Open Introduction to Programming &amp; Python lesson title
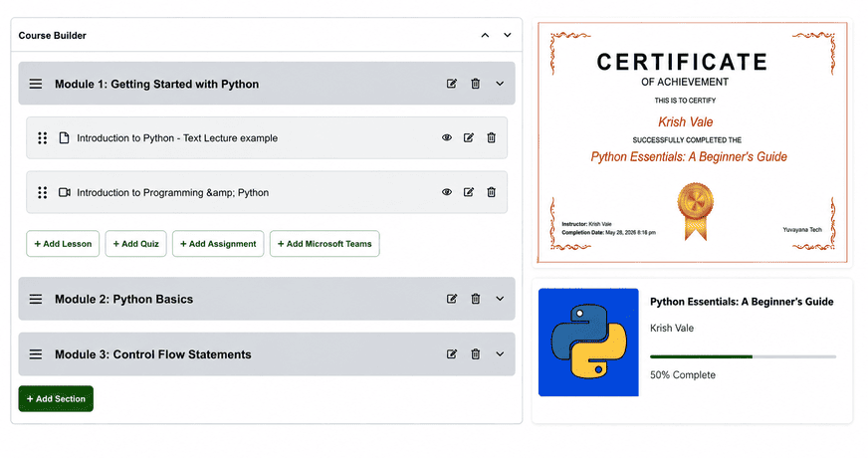Screen dimensions: 868x458 [173, 193]
